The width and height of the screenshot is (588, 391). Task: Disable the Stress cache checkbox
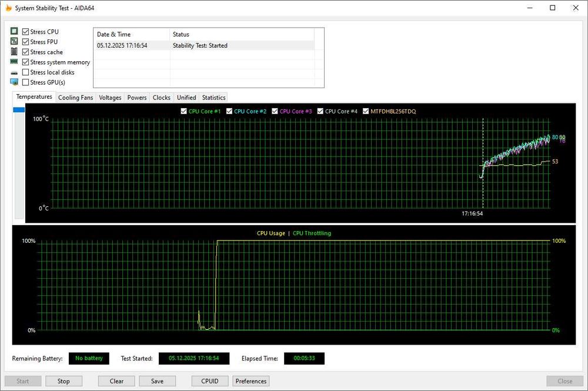[x=25, y=52]
